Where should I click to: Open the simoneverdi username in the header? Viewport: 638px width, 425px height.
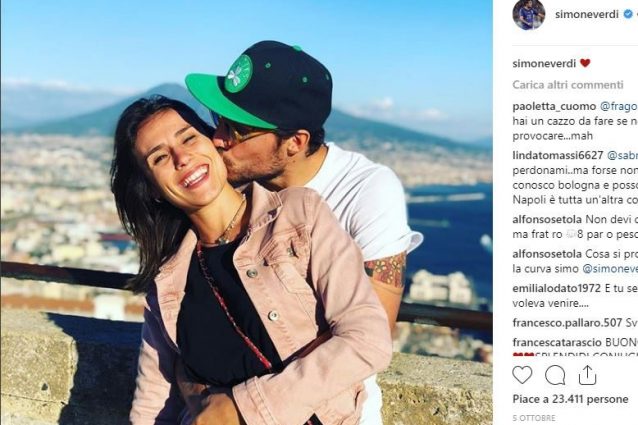(x=587, y=14)
